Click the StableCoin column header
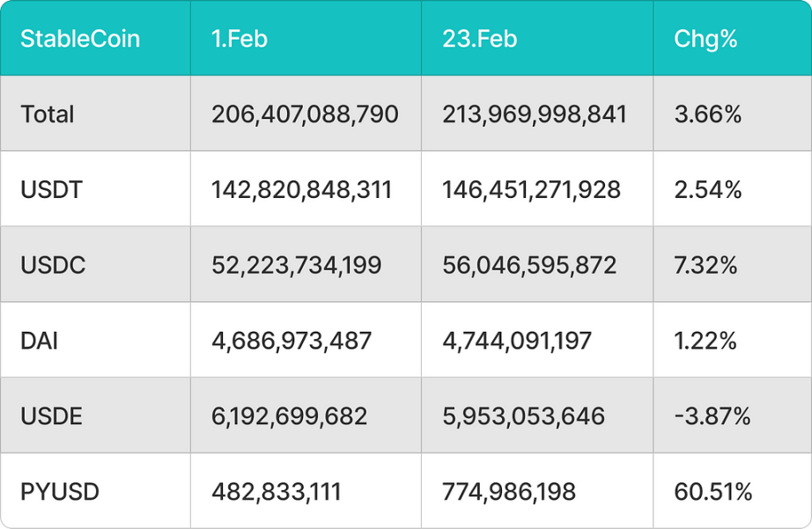The width and height of the screenshot is (812, 529). pyautogui.click(x=80, y=39)
